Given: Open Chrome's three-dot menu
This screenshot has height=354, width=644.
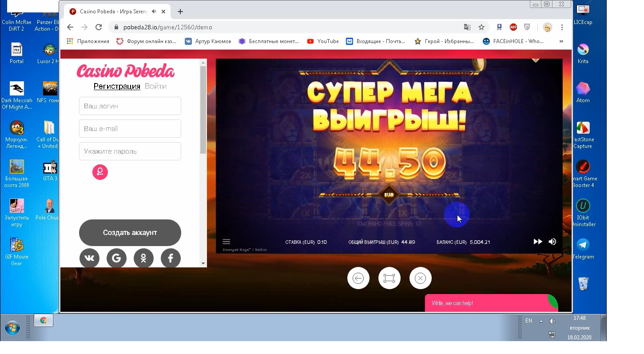Looking at the screenshot, I should point(562,27).
